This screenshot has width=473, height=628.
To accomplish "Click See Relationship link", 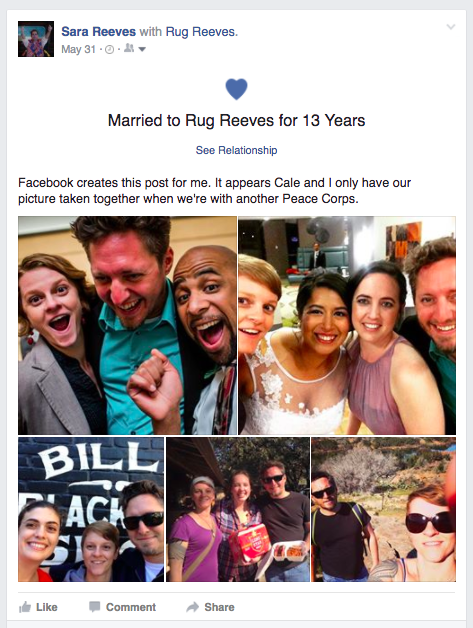I will pos(236,150).
